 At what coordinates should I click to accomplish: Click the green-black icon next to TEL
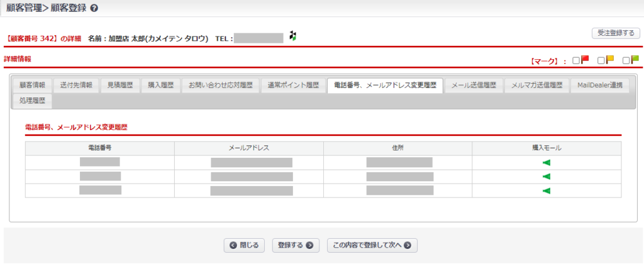292,36
